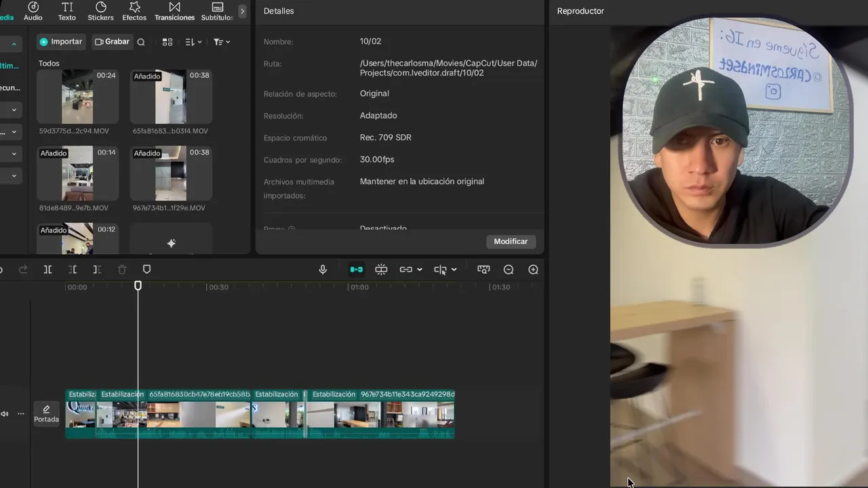Click the Modificar button
Image resolution: width=868 pixels, height=488 pixels.
point(511,241)
